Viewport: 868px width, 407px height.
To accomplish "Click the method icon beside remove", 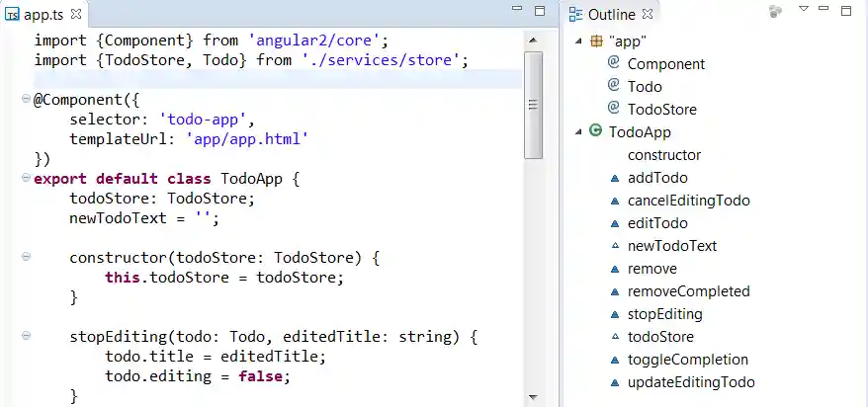I will 615,269.
